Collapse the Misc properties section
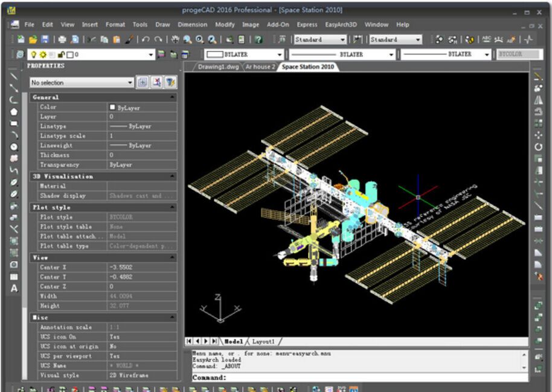Viewport: 552px width, 392px height. (173, 317)
